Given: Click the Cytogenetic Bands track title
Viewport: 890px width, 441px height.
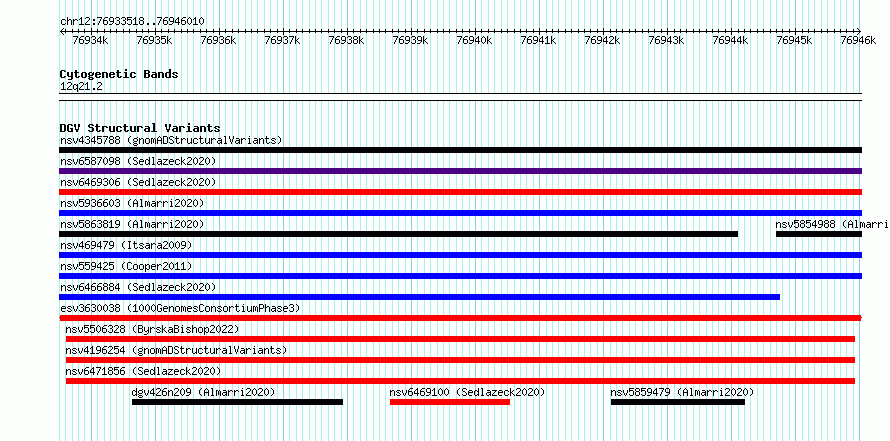Looking at the screenshot, I should (119, 74).
